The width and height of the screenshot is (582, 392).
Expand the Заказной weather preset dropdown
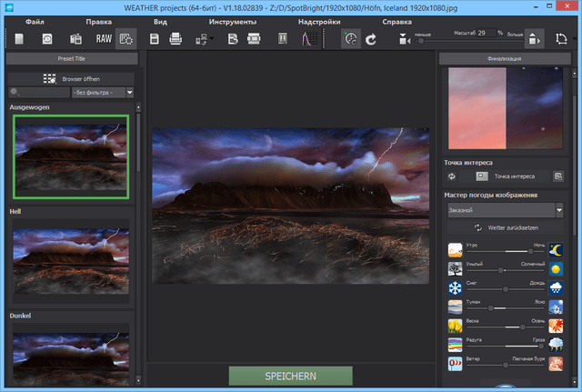[x=559, y=210]
